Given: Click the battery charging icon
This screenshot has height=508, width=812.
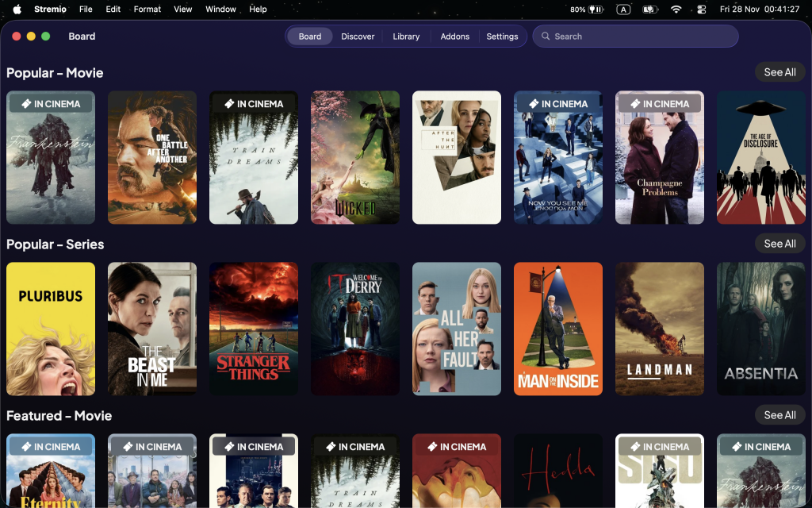Looking at the screenshot, I should click(649, 10).
